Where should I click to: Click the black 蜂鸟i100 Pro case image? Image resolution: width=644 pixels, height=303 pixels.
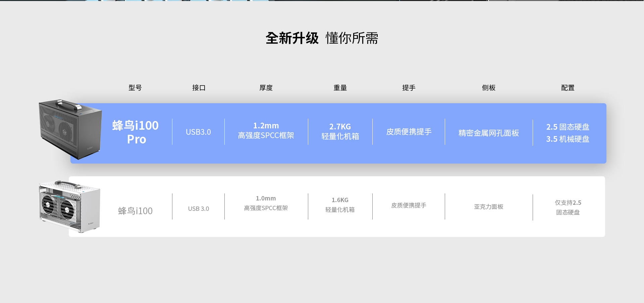click(x=70, y=129)
